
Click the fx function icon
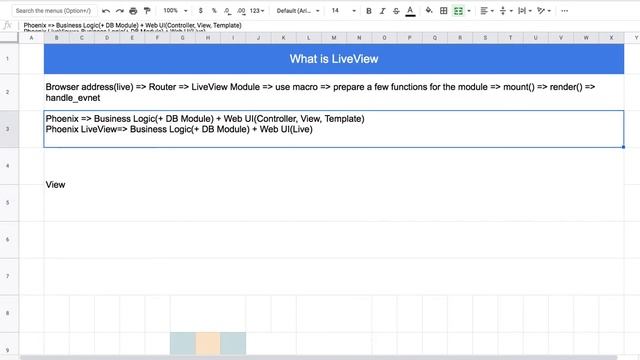tap(7, 26)
